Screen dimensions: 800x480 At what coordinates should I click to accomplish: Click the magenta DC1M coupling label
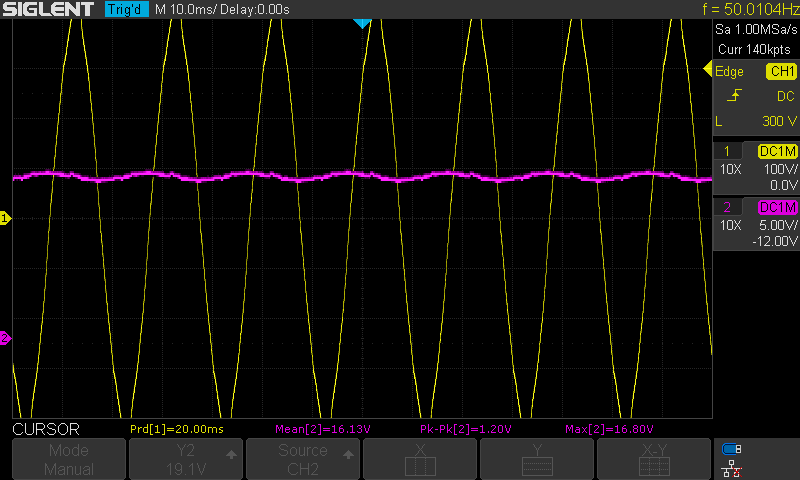(778, 208)
